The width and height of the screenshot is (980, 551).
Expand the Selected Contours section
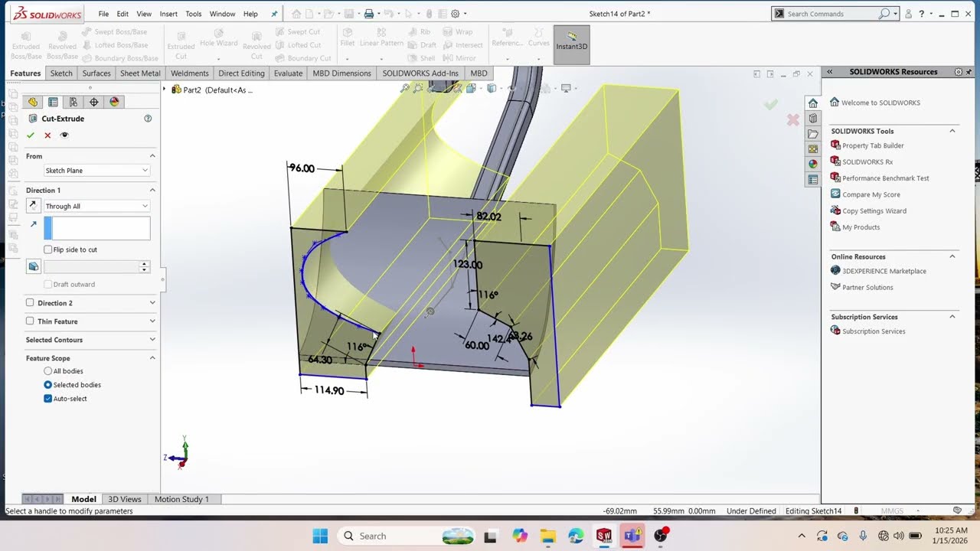click(x=152, y=340)
